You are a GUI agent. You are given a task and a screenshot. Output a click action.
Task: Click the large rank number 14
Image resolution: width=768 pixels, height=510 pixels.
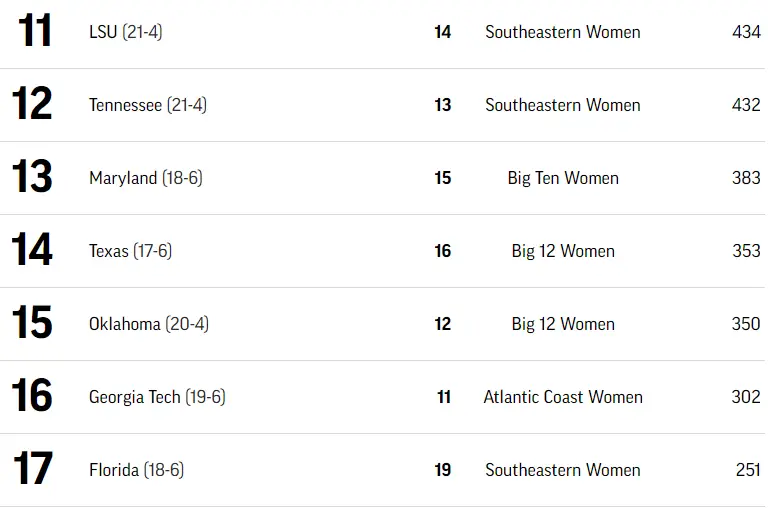pyautogui.click(x=32, y=251)
